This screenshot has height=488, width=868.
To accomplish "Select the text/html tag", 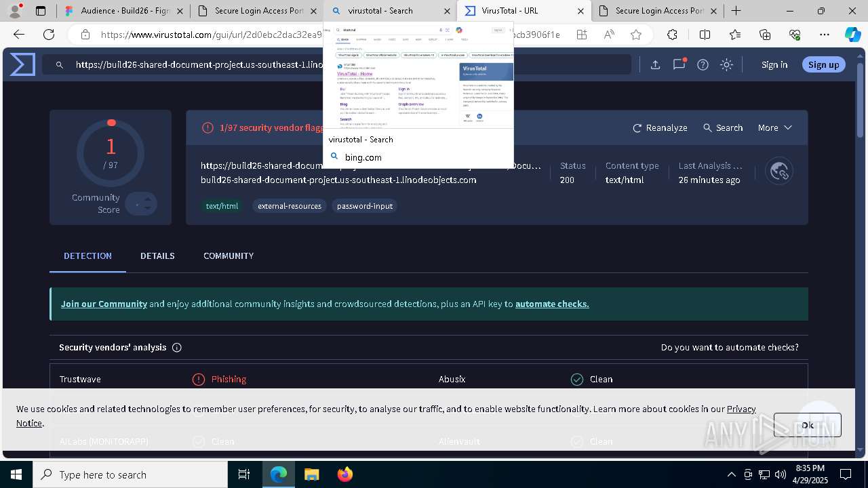I will pos(222,206).
